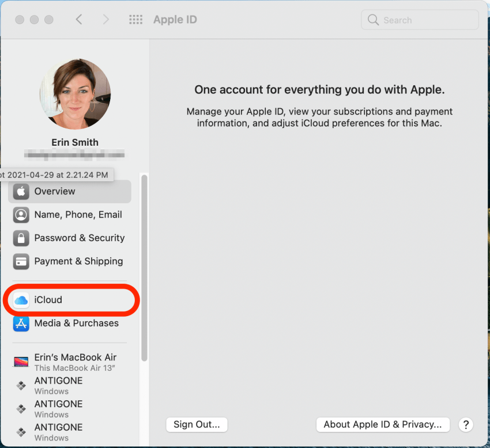Click the padlock Password & Security icon
490x448 pixels.
[x=21, y=238]
